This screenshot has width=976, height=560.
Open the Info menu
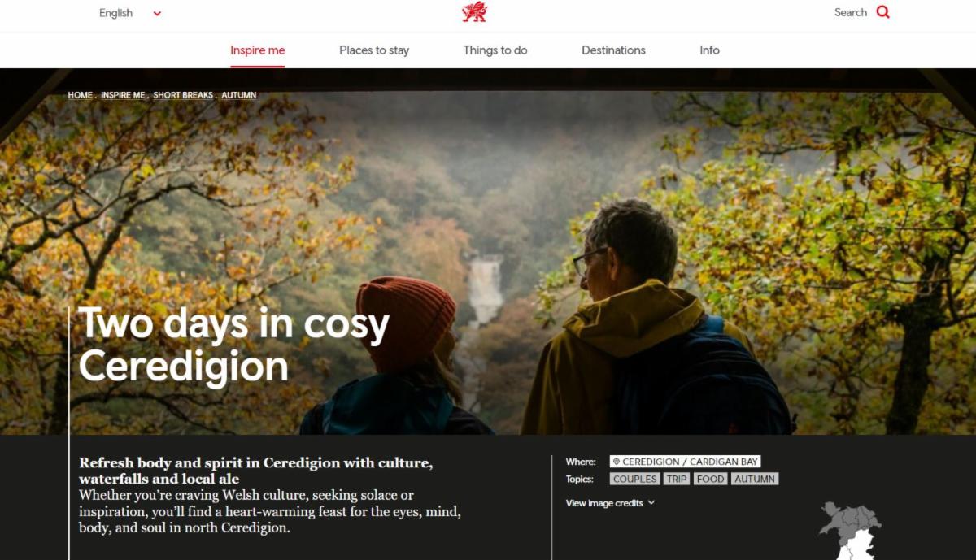pos(709,50)
